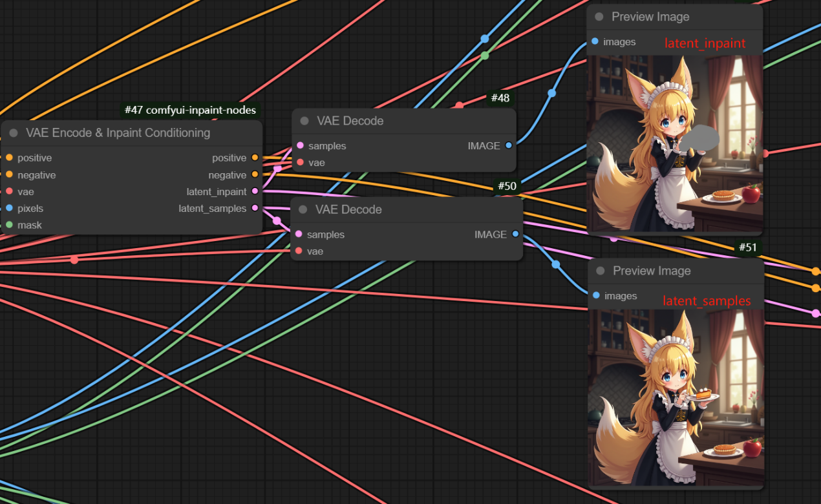
Task: Open the latent_samples preview image of fox girl
Action: [676, 397]
